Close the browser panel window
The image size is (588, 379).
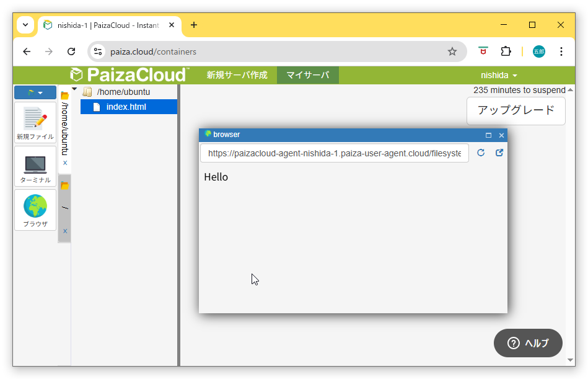pyautogui.click(x=501, y=135)
